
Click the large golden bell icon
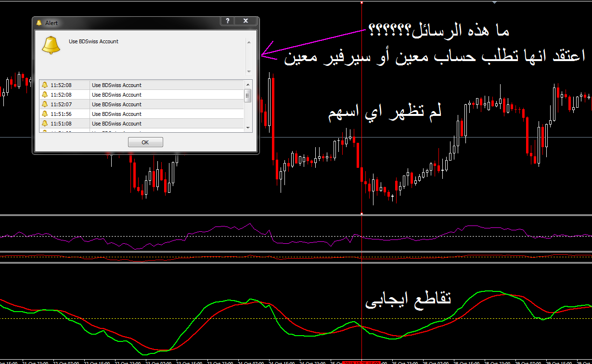click(x=51, y=44)
